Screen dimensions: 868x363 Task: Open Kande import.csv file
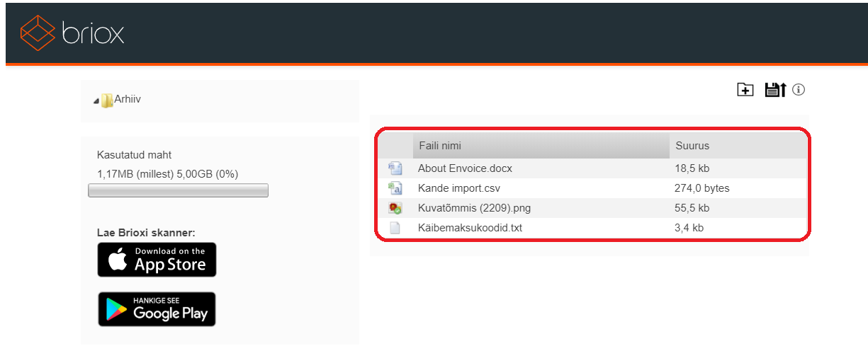459,188
